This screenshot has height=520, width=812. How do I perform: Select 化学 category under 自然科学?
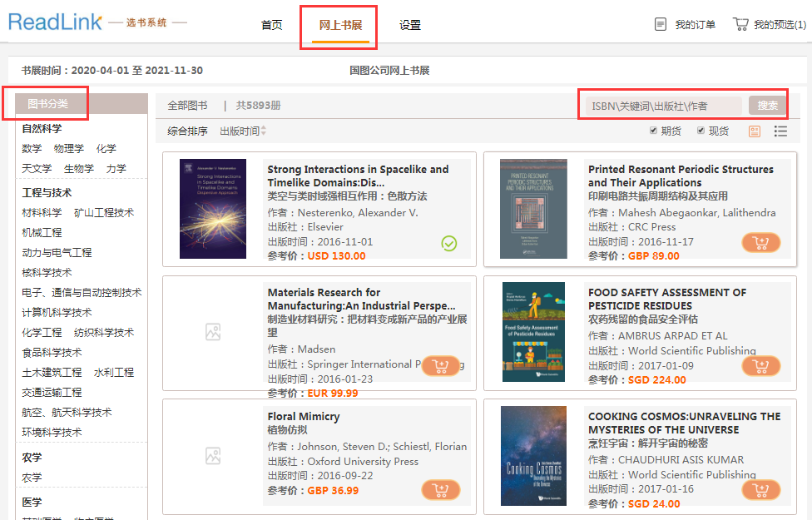(x=106, y=149)
